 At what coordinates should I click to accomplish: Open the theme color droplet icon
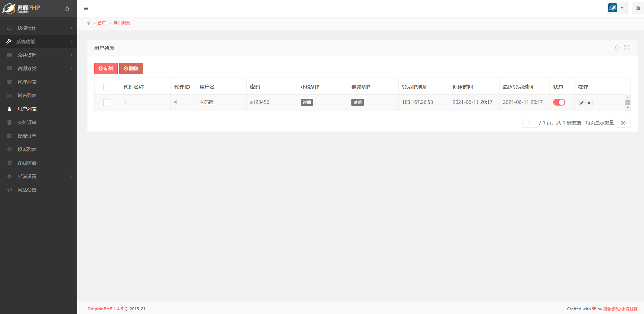click(x=67, y=9)
